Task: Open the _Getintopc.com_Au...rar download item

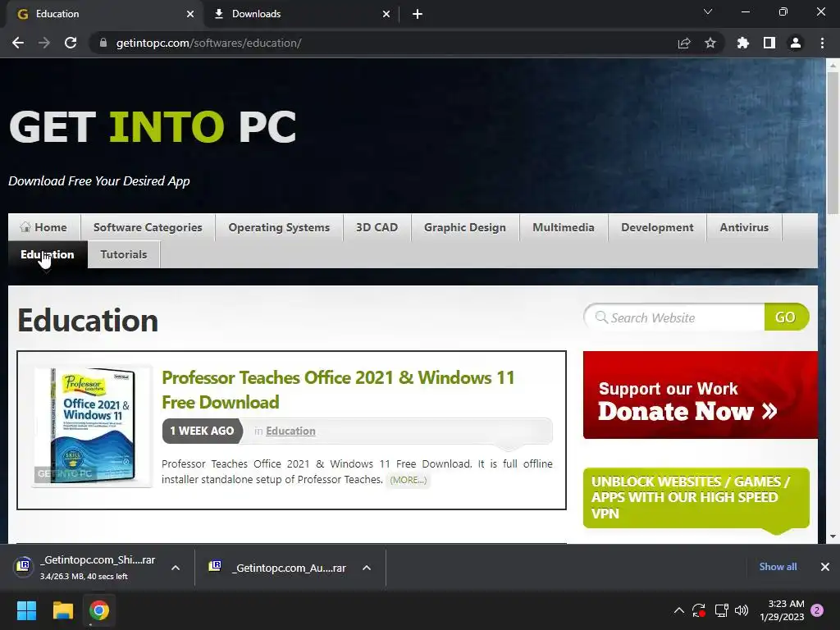Action: tap(279, 568)
